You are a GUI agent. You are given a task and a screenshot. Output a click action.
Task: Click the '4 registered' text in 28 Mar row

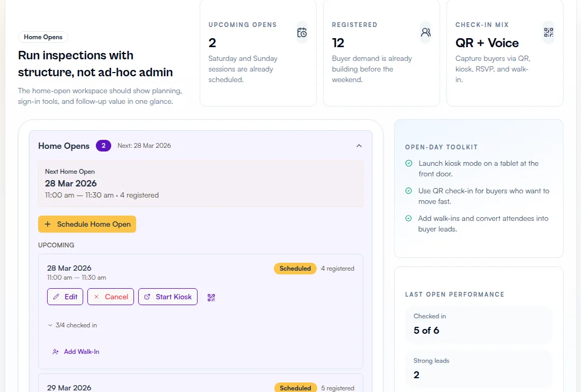(x=337, y=268)
